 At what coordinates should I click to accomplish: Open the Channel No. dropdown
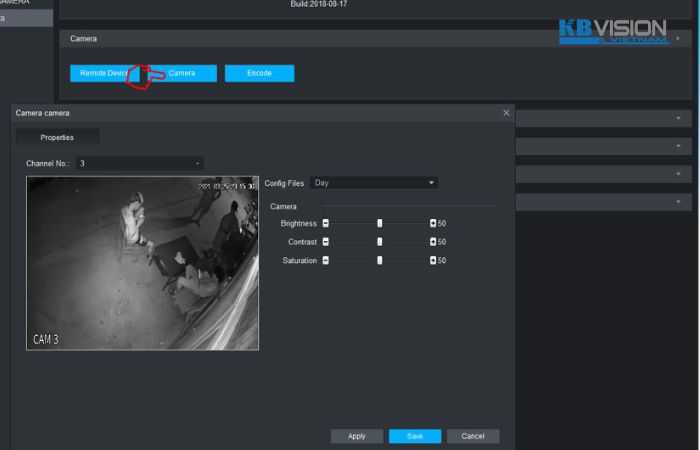click(x=139, y=163)
